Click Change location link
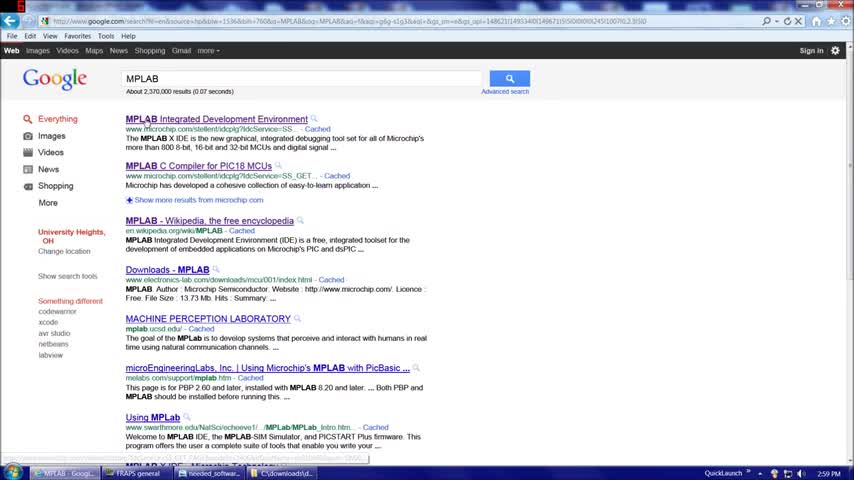 point(64,251)
